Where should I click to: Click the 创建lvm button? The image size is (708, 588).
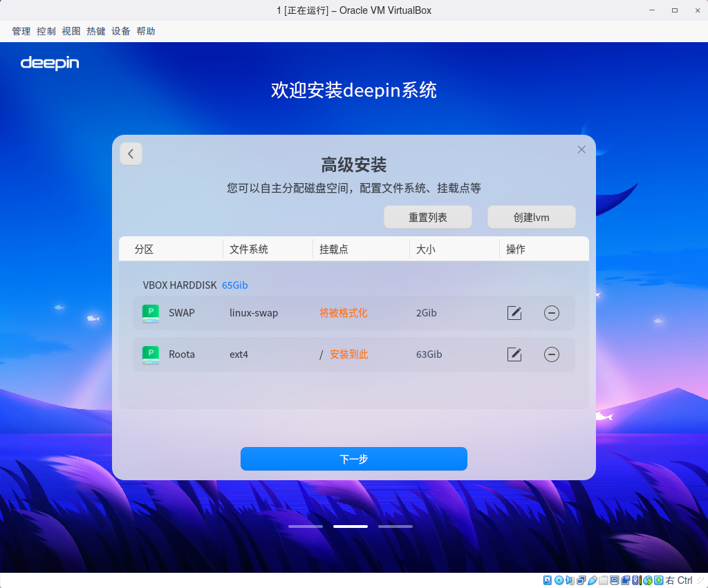532,217
